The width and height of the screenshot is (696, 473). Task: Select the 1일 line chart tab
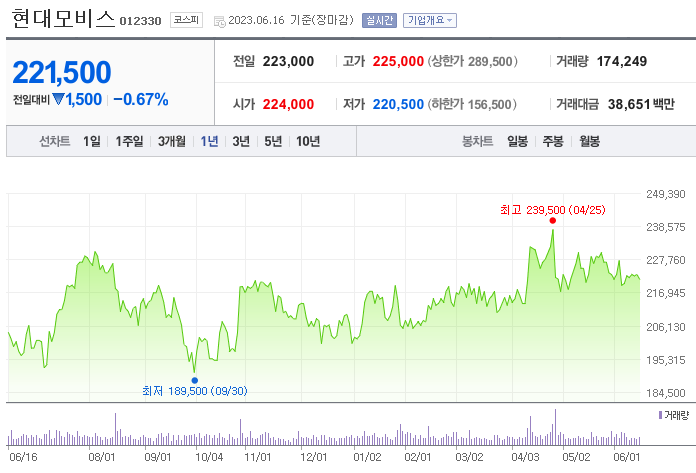(x=92, y=141)
